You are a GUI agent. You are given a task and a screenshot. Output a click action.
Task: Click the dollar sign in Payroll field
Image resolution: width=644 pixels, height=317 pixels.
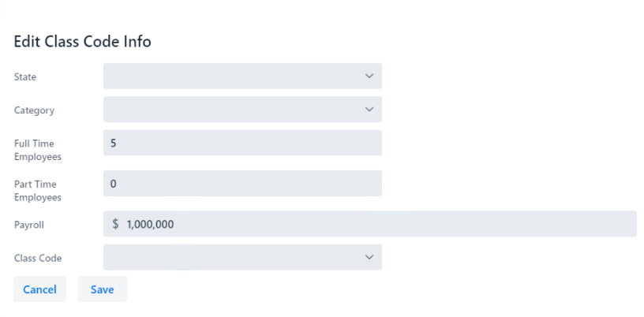(115, 224)
